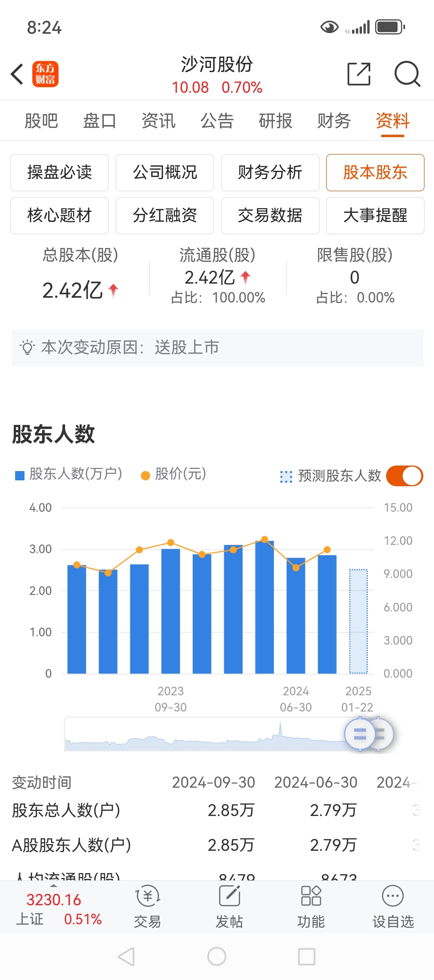
Task: Tap the 占比: 100.00% text
Action: pos(218,297)
